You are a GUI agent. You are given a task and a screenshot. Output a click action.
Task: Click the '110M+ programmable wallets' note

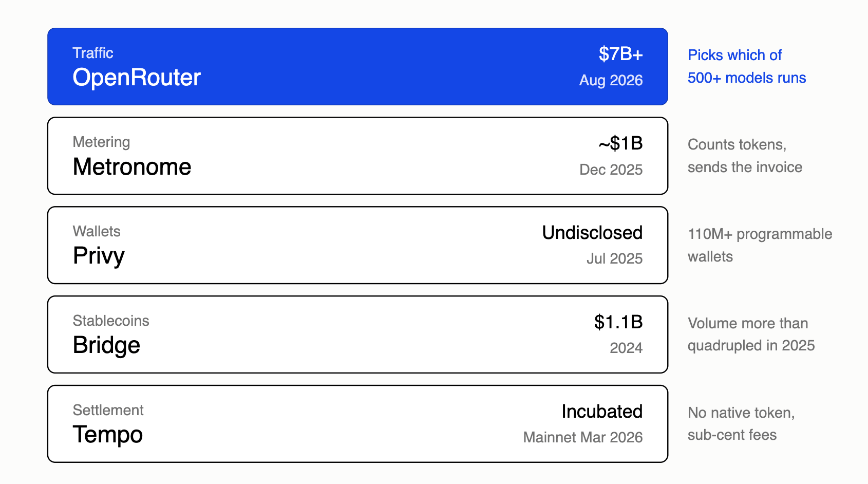point(760,245)
